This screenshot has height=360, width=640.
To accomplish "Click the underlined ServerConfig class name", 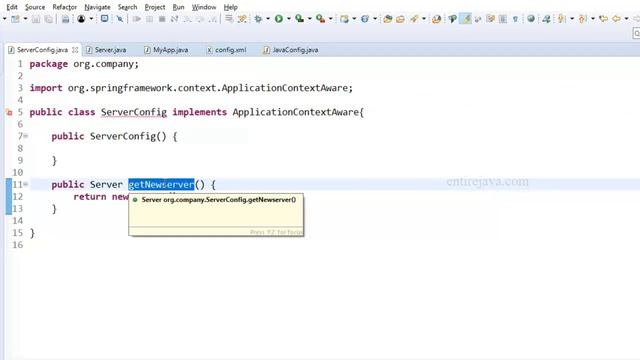I will pos(134,112).
